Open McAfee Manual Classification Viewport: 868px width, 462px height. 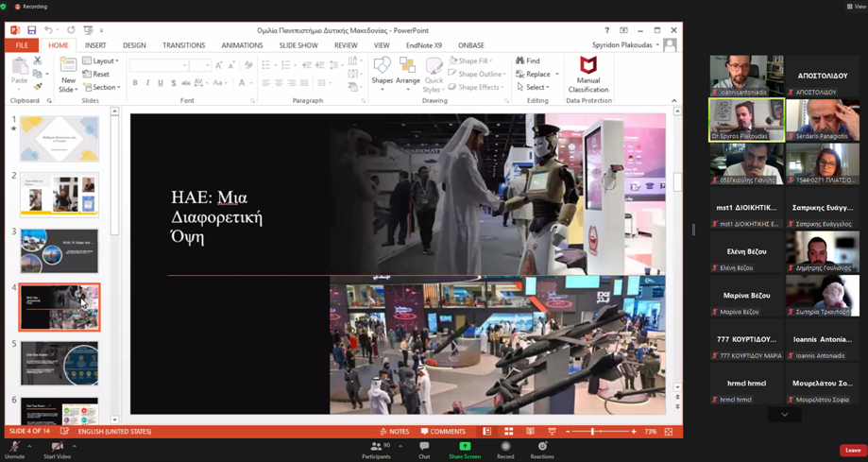pyautogui.click(x=587, y=75)
